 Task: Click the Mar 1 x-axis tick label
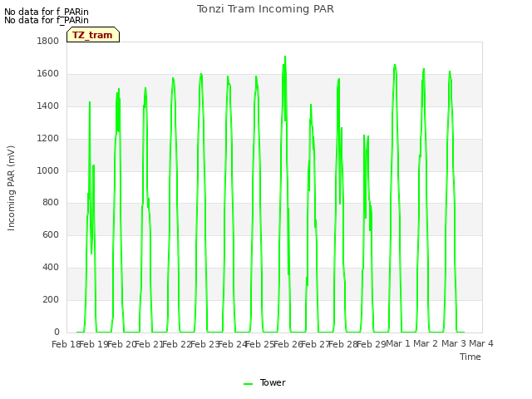coord(397,343)
